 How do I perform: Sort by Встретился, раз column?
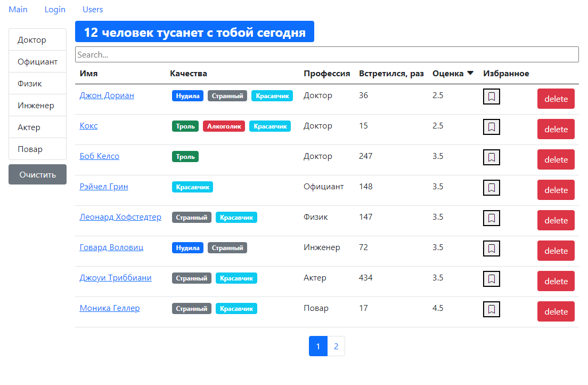(391, 74)
